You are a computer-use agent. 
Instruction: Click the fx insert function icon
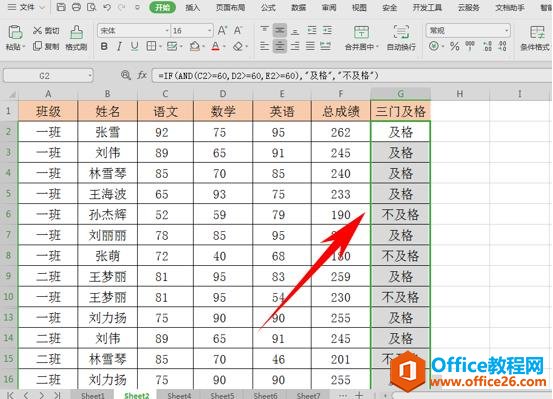[x=142, y=75]
